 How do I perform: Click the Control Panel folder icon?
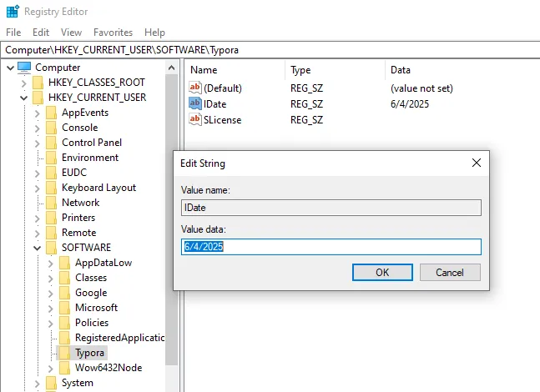51,143
